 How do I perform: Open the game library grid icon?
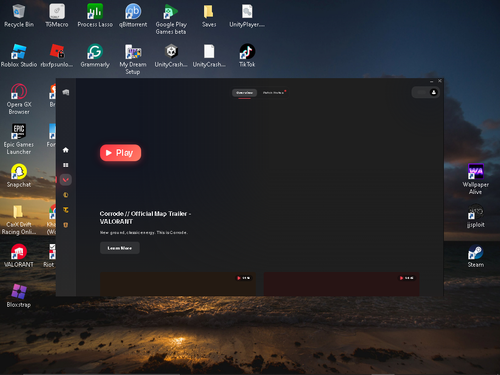[x=66, y=165]
